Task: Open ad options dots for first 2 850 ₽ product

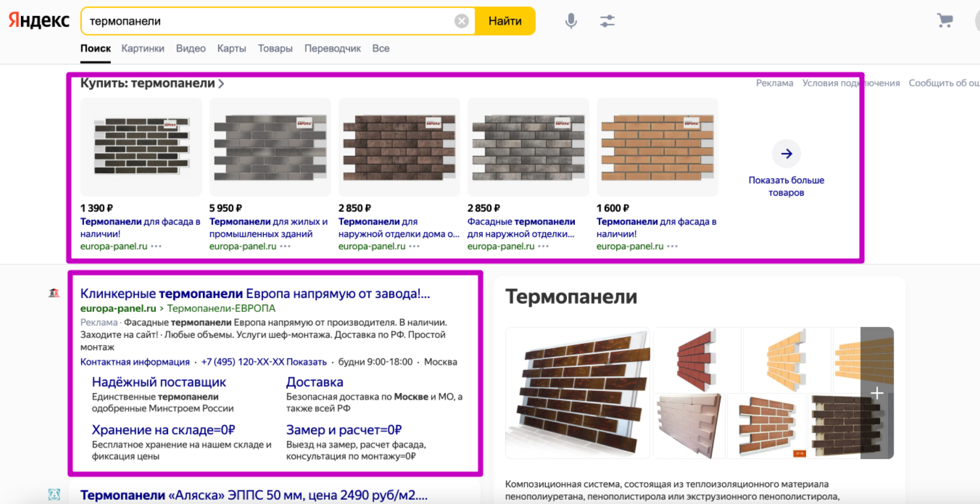Action: [414, 246]
